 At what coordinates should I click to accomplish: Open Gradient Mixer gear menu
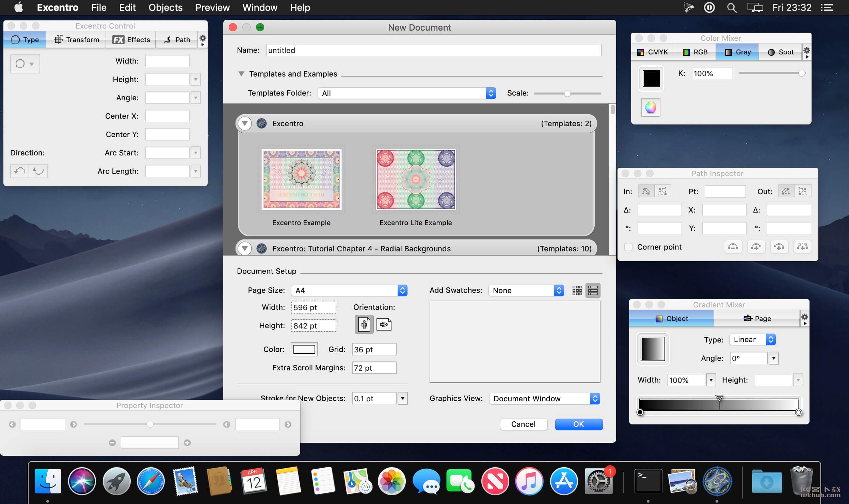(x=804, y=319)
